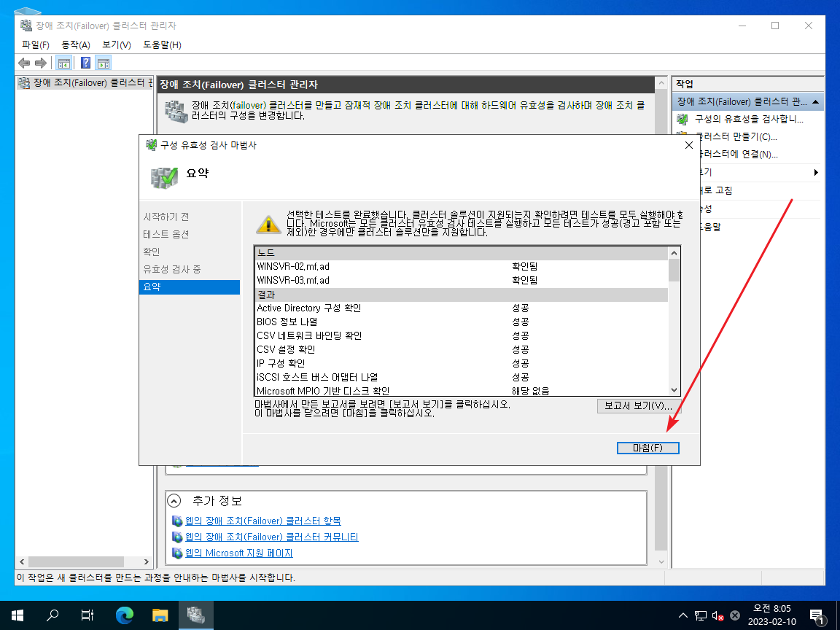Viewport: 840px width, 630px height.
Task: Open File Explorer from the taskbar
Action: coord(160,615)
